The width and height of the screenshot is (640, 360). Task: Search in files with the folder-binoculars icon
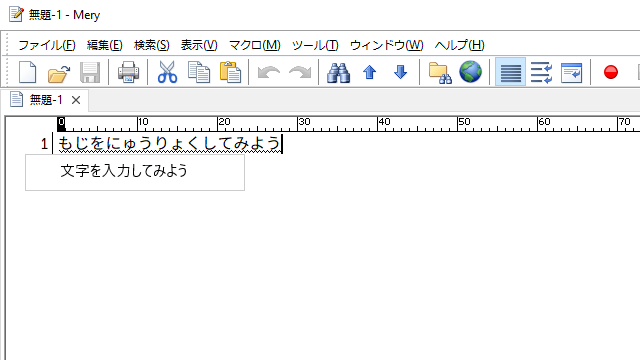(x=440, y=73)
